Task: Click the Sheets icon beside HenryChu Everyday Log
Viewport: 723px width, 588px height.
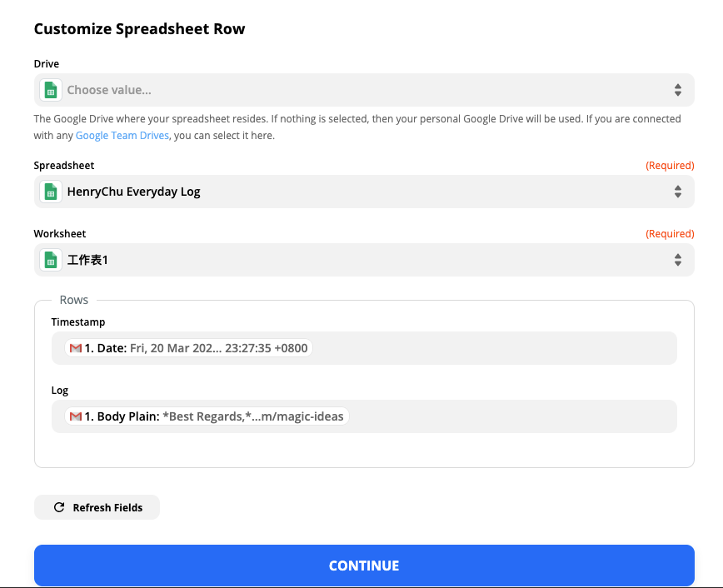Action: (x=51, y=192)
